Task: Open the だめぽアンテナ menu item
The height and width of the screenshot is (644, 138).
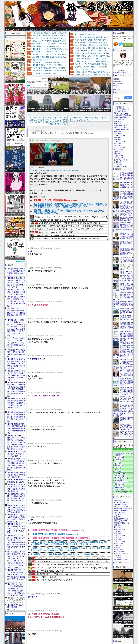Action: 36,30
